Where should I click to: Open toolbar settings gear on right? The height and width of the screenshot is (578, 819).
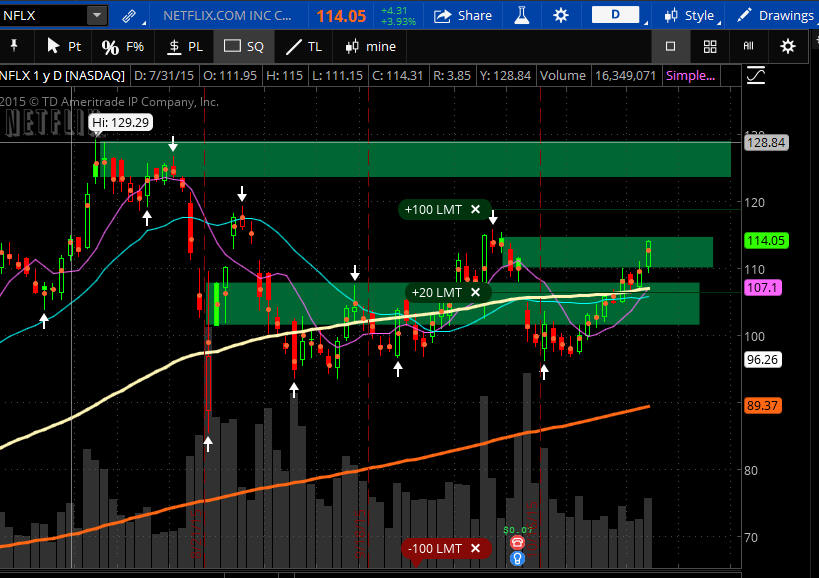coord(788,46)
